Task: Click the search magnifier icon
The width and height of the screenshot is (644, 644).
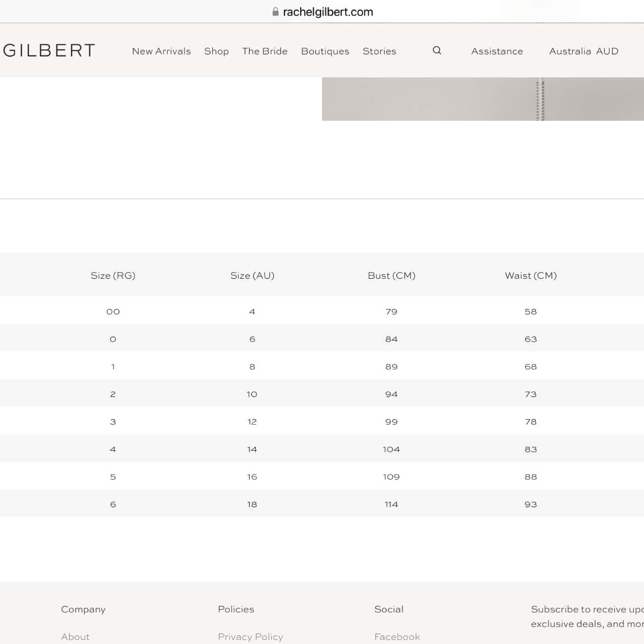Action: (x=437, y=50)
